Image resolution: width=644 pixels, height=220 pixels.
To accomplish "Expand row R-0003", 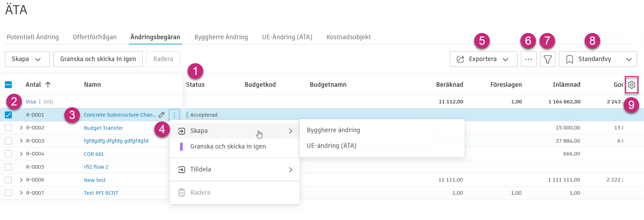I will [21, 141].
